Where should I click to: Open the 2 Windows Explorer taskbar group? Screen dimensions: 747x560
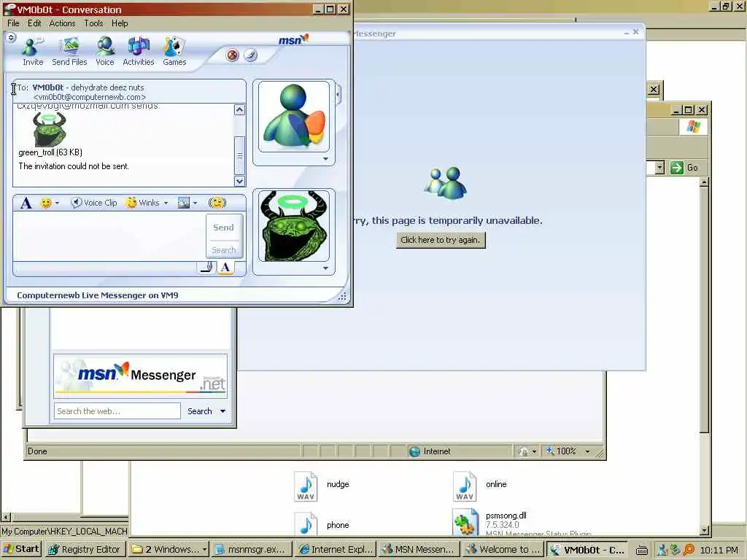pyautogui.click(x=169, y=550)
